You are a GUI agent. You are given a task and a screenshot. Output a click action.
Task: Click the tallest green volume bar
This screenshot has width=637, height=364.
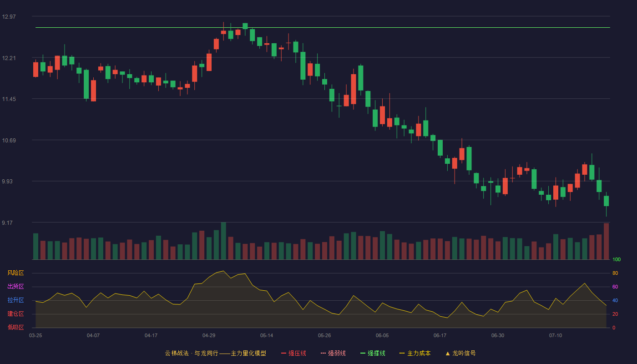[223, 241]
